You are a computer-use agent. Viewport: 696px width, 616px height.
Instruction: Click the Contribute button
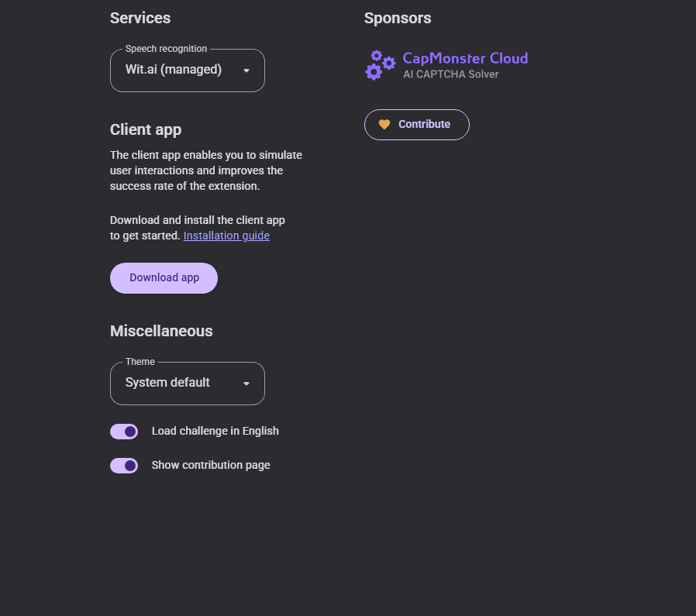click(x=417, y=125)
